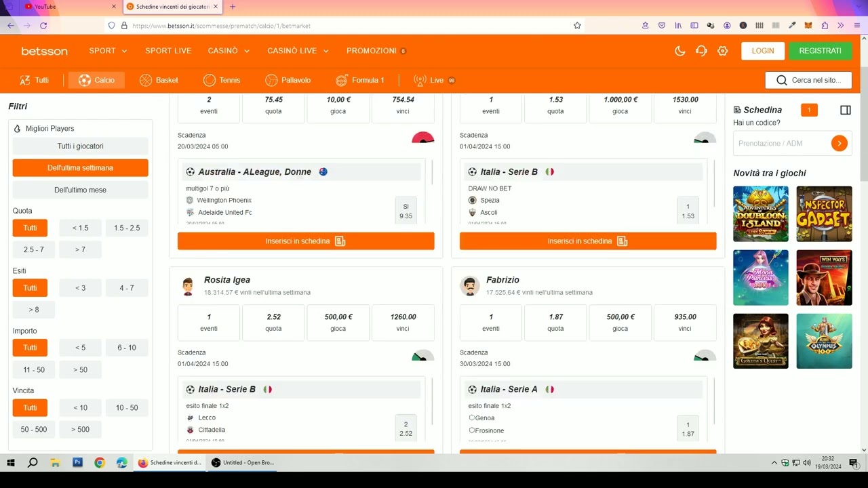Screen dimensions: 868x488
Task: Select Dell'ultima settimana filter
Action: pos(80,168)
